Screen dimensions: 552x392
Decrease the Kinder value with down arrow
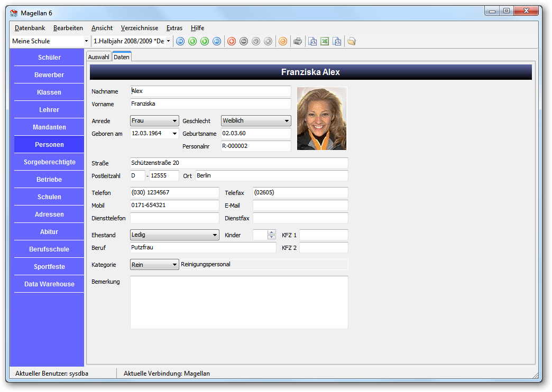click(x=271, y=237)
